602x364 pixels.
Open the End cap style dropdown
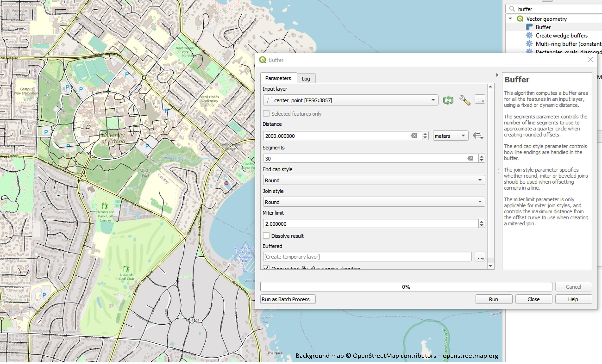(374, 180)
